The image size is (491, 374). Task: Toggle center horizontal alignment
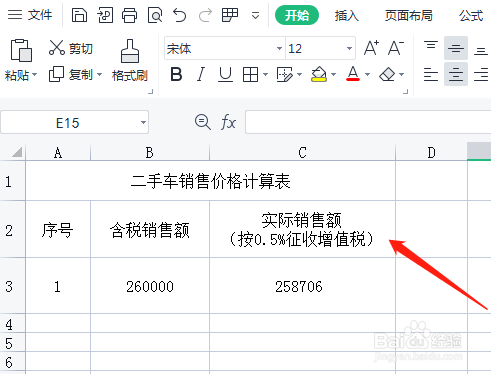click(456, 74)
